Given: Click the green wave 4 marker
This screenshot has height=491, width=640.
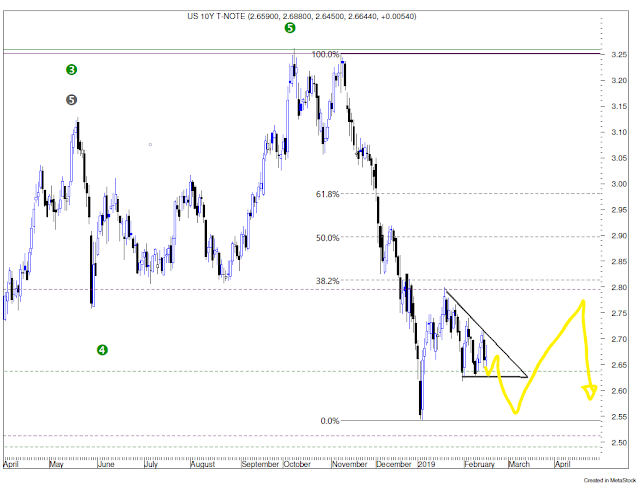Looking at the screenshot, I should [x=102, y=350].
